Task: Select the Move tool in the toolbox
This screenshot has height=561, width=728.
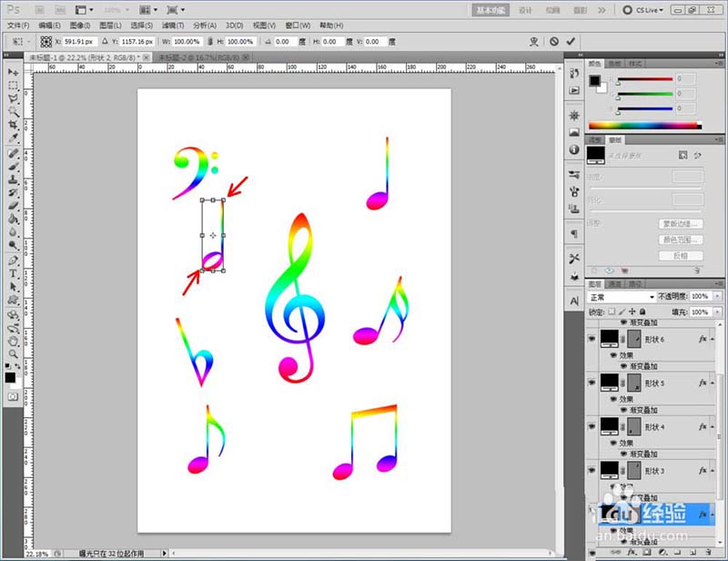Action: pos(14,71)
